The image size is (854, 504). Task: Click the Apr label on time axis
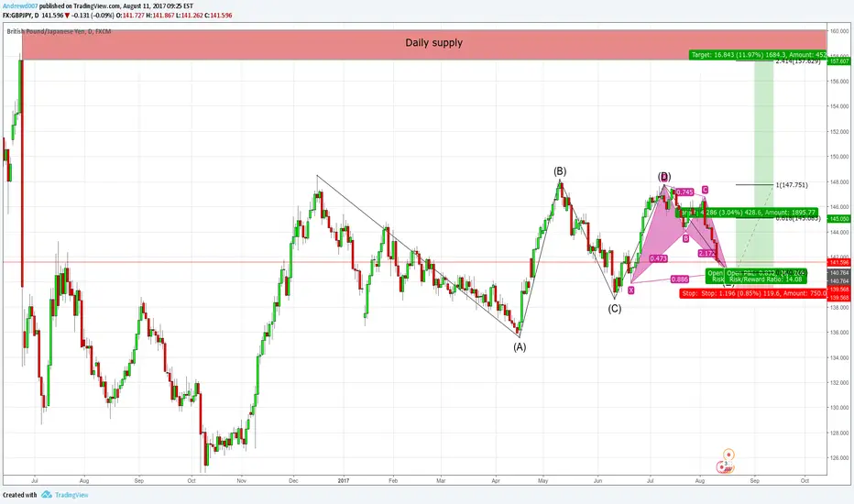coord(496,480)
